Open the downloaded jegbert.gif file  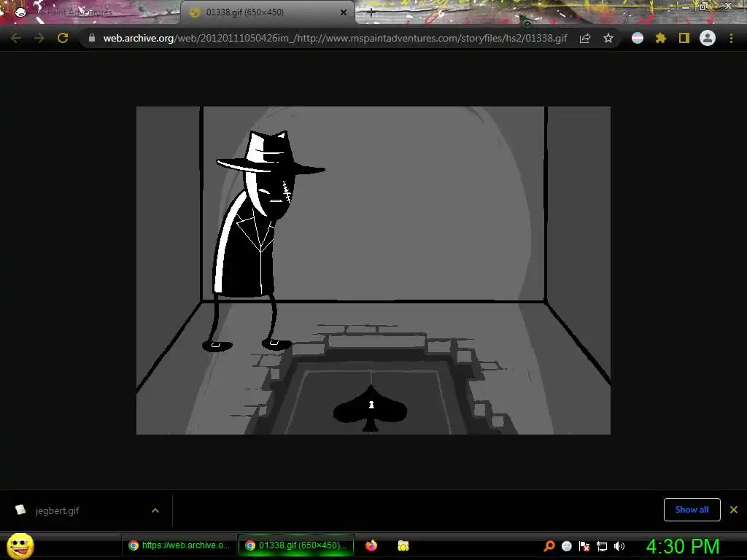coord(57,510)
